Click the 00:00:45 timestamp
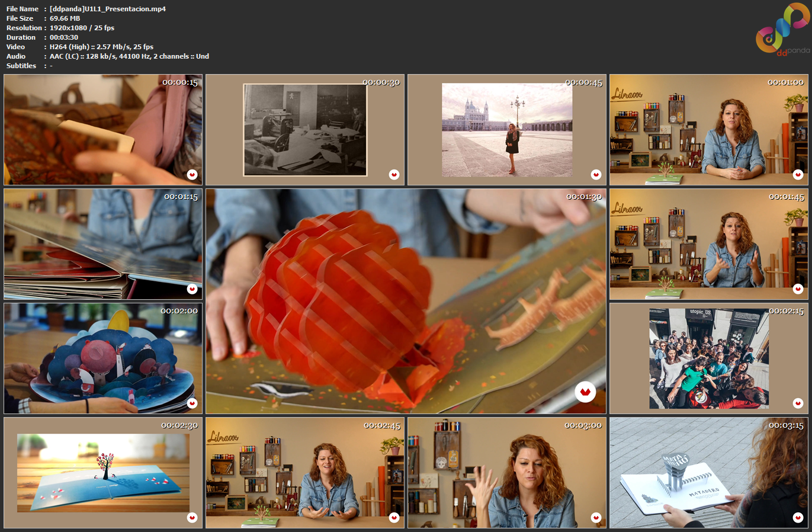This screenshot has height=532, width=812. pyautogui.click(x=584, y=82)
